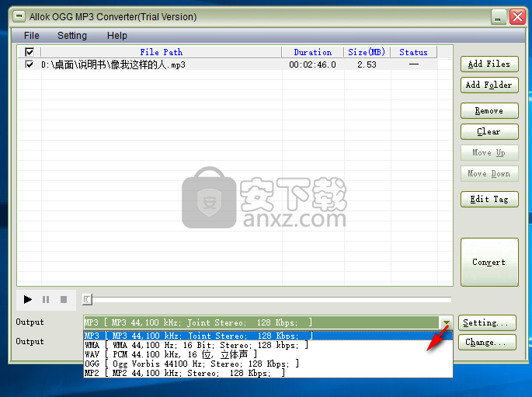Click the Stop playback icon
This screenshot has width=532, height=397.
[x=64, y=300]
